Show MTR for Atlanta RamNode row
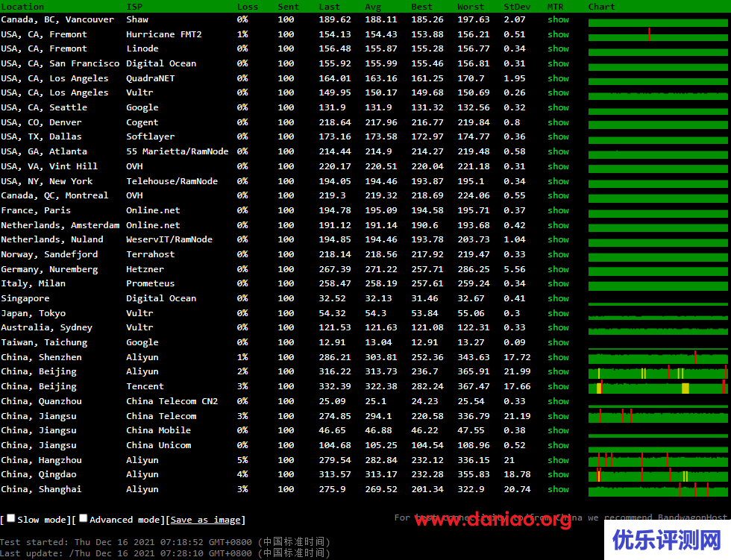731x560 pixels. tap(558, 151)
